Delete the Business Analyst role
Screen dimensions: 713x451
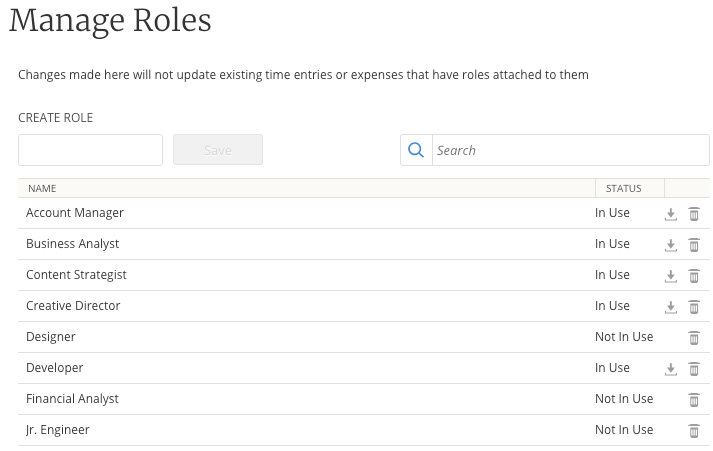coord(694,245)
